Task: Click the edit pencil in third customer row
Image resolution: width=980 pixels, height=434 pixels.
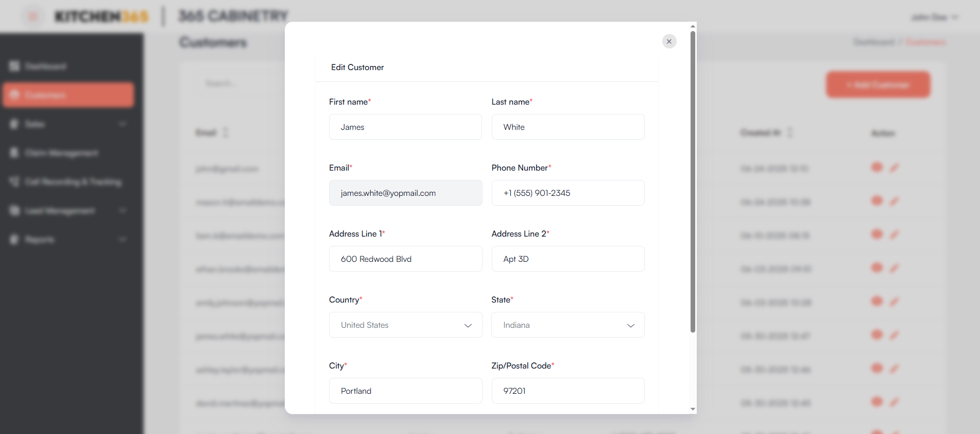Action: [895, 234]
